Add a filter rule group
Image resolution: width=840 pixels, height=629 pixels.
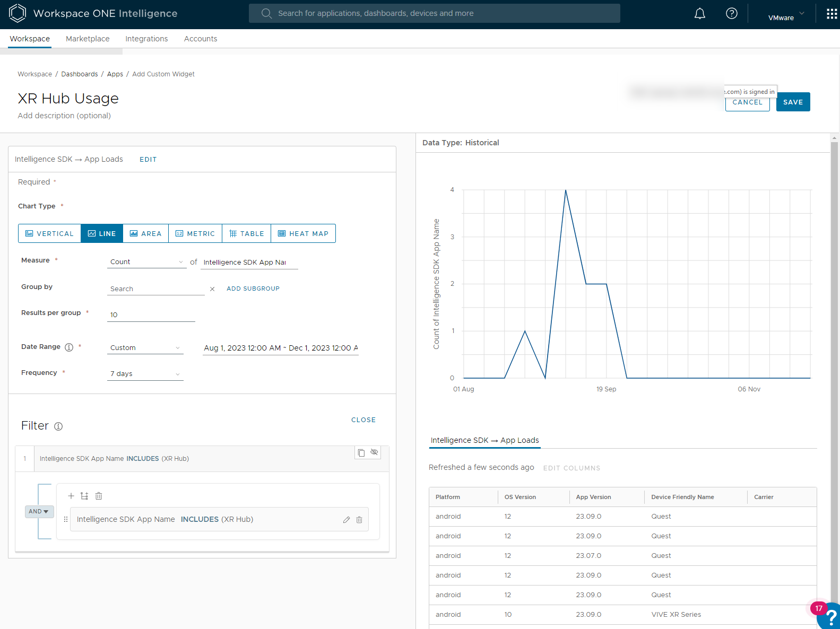pyautogui.click(x=84, y=496)
